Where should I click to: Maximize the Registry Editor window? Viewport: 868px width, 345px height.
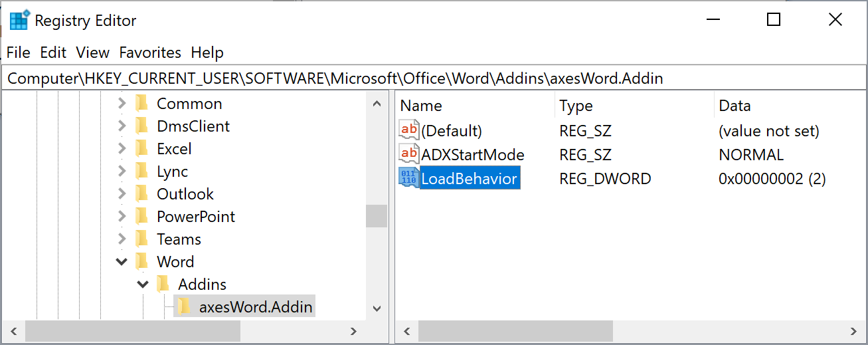pos(773,20)
